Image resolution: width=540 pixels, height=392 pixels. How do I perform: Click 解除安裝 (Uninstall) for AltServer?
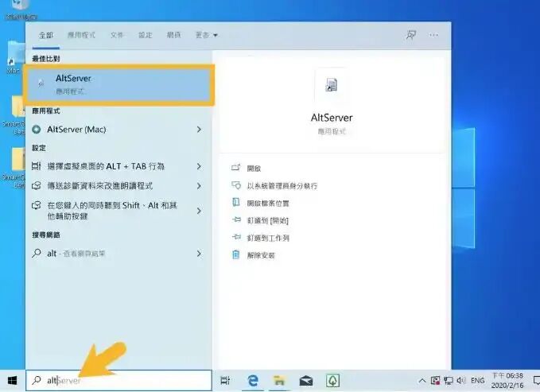[261, 255]
